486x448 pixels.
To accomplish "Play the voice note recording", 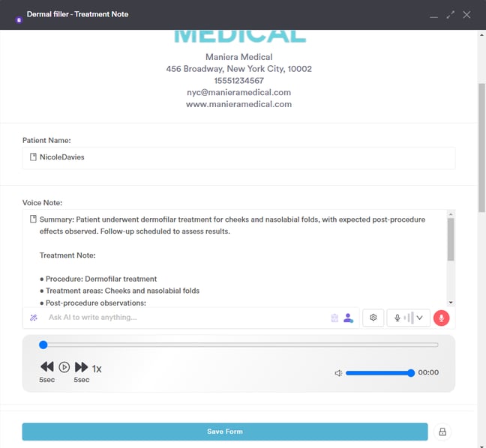I will (x=64, y=367).
